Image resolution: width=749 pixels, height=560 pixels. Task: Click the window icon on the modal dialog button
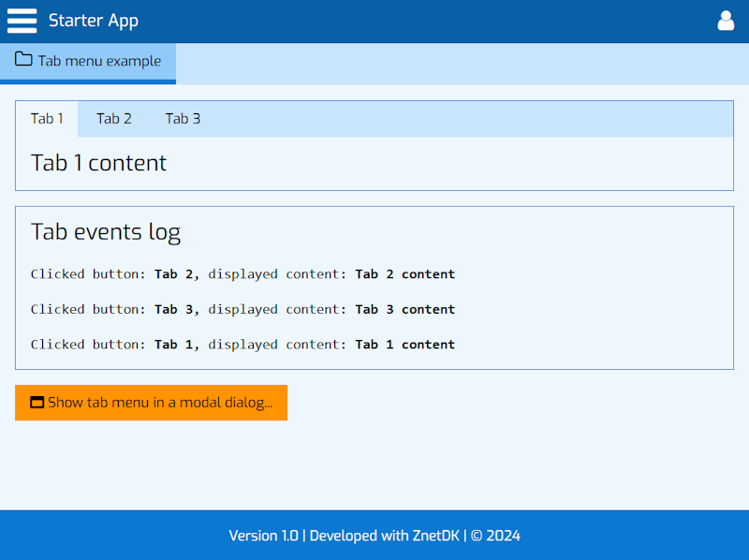tap(37, 403)
